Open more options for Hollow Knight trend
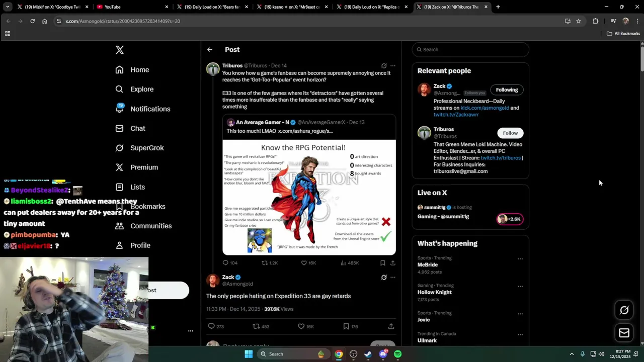The image size is (644, 362). point(520,287)
